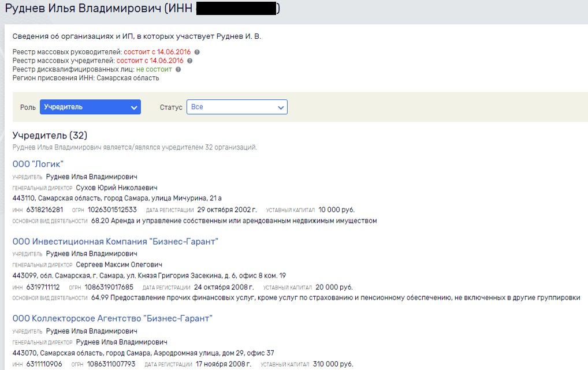The height and width of the screenshot is (370, 588).
Task: Click mass directors status состоит с 14.06.2016
Action: tap(157, 52)
